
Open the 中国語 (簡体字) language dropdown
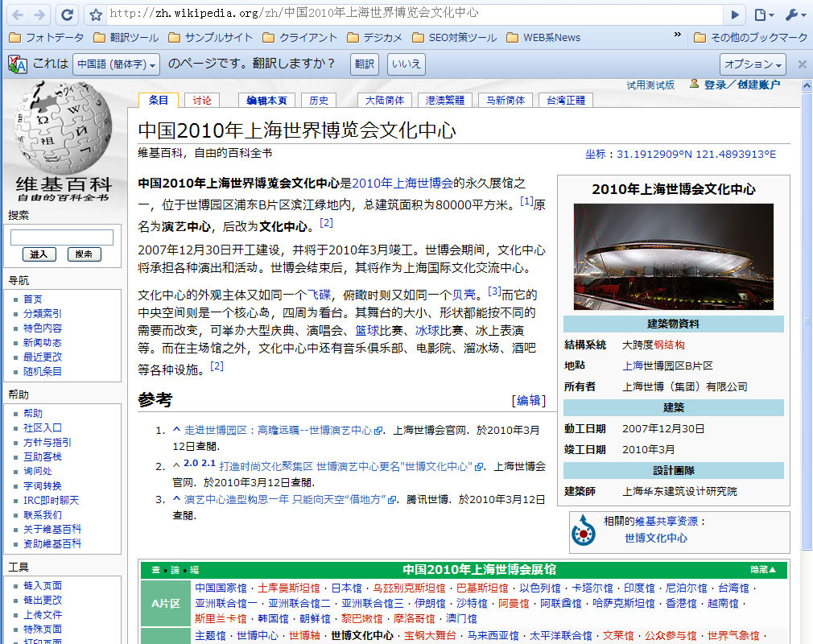(x=116, y=64)
